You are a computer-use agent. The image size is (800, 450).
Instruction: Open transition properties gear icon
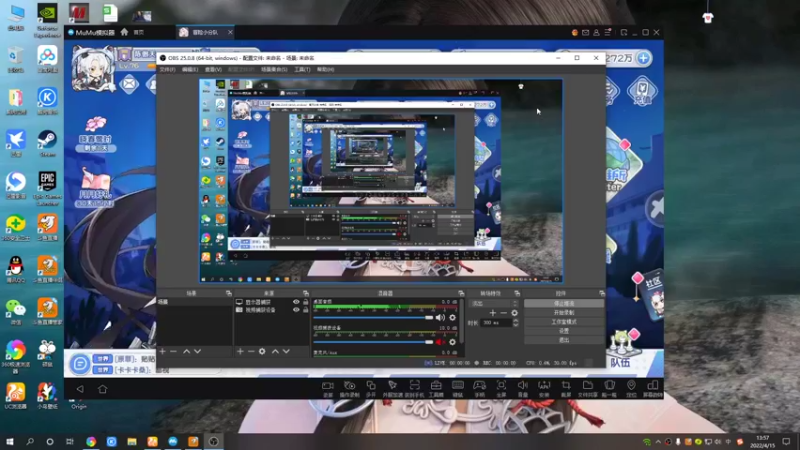(514, 313)
